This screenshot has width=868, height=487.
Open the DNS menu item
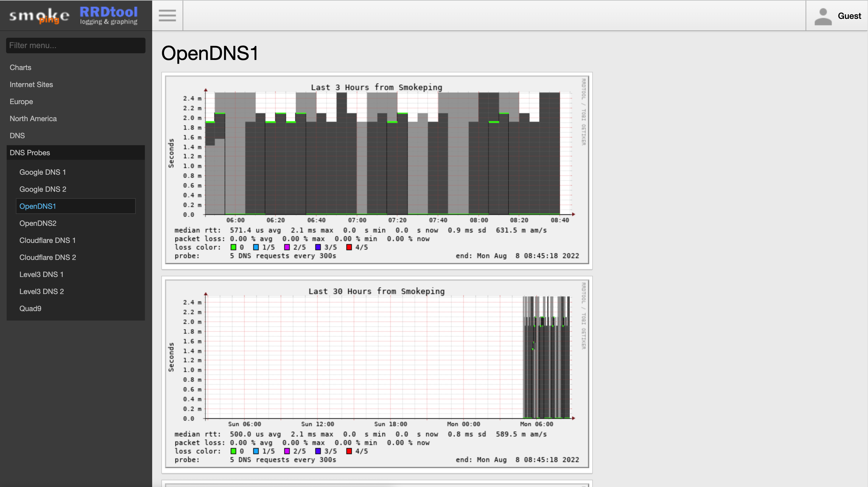click(17, 135)
